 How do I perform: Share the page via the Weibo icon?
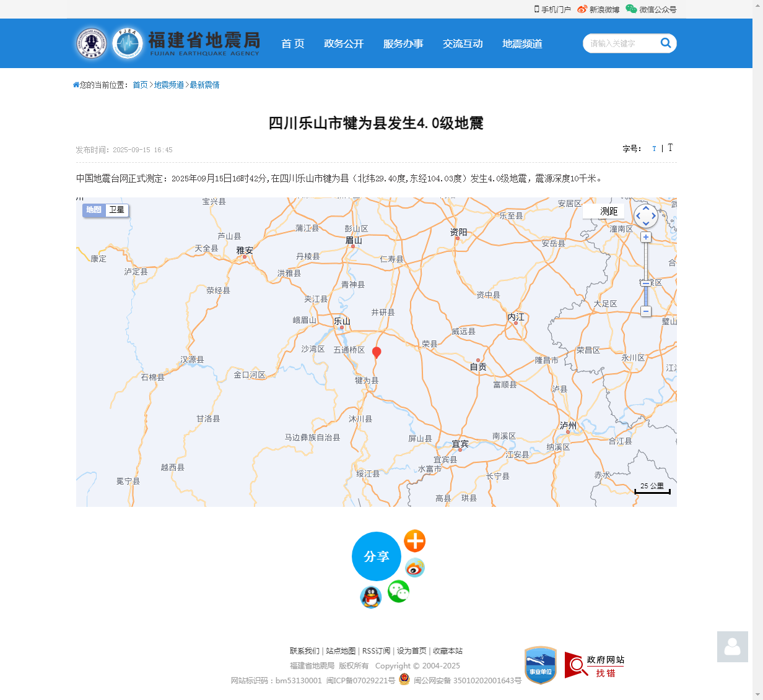tap(414, 568)
